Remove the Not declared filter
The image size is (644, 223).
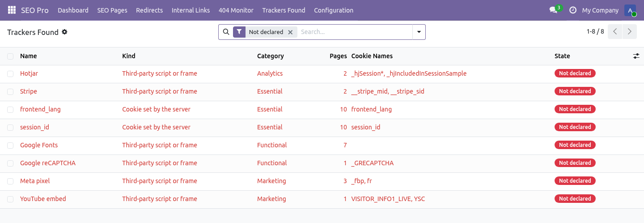[290, 32]
